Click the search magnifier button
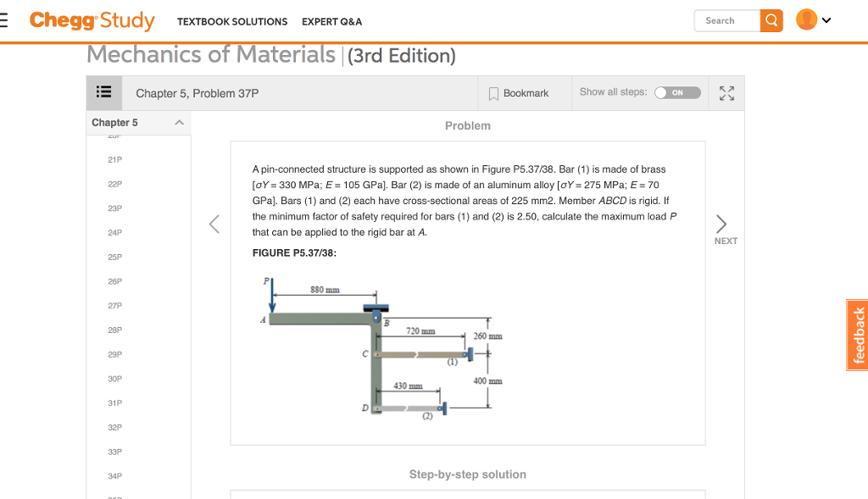Image resolution: width=868 pixels, height=499 pixels. coord(770,20)
